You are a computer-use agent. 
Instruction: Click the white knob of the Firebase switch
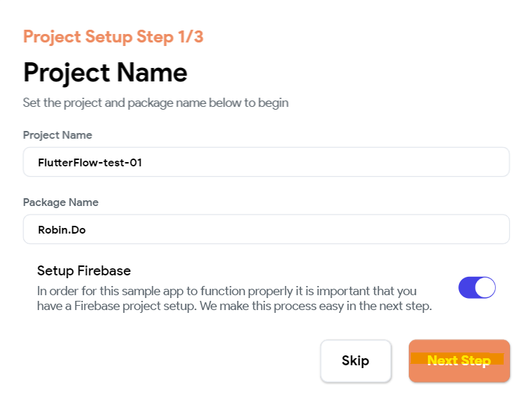point(485,287)
